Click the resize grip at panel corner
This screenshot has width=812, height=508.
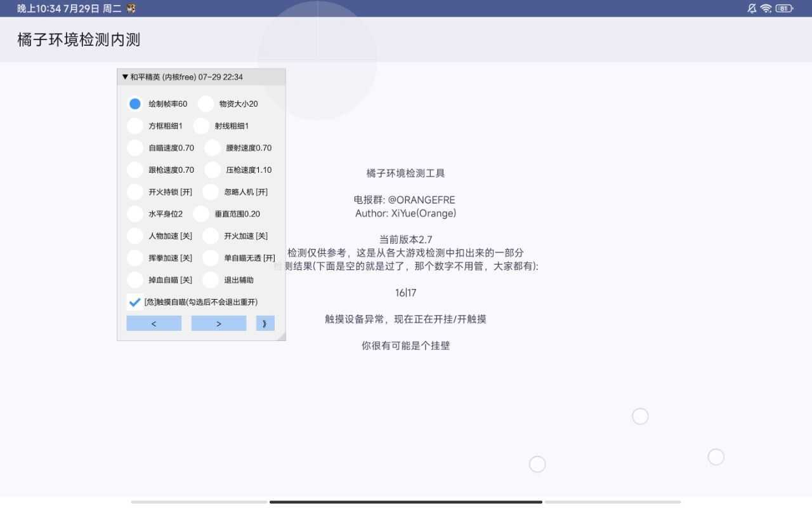point(281,336)
